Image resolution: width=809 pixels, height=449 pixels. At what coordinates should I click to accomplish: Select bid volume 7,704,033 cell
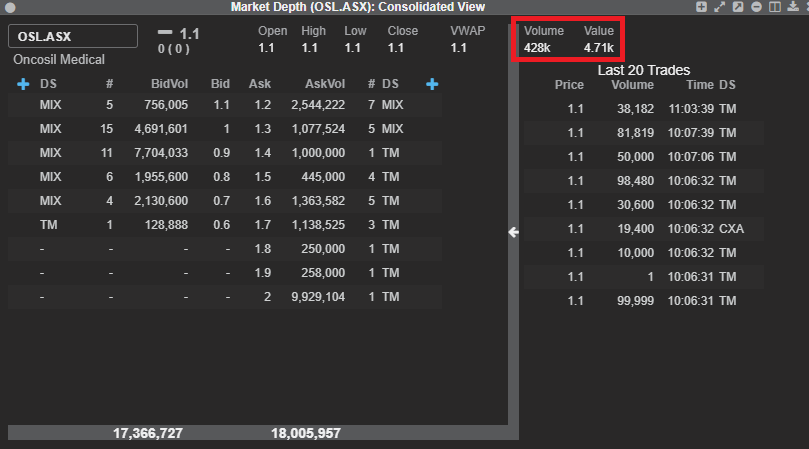(x=161, y=153)
